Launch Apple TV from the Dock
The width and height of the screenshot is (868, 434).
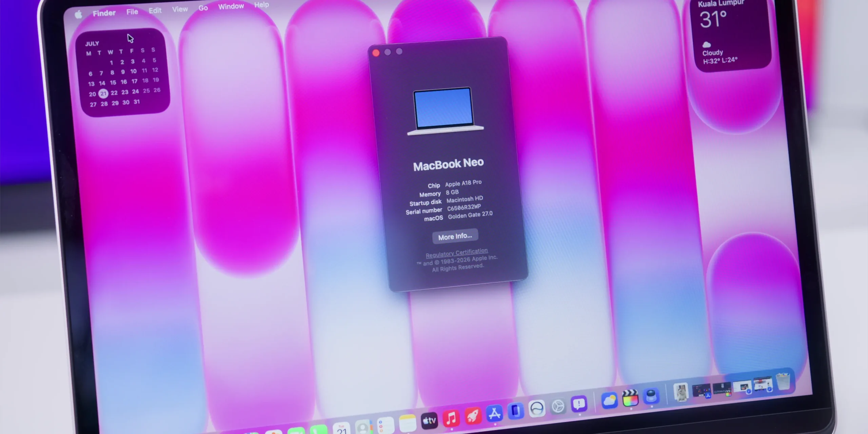coord(429,421)
